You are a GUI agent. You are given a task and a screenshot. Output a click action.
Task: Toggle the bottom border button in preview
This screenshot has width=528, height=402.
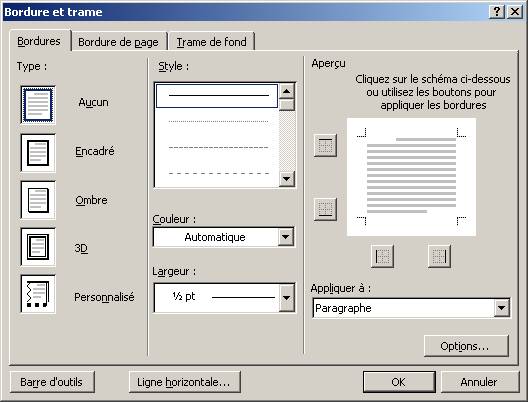coord(325,209)
